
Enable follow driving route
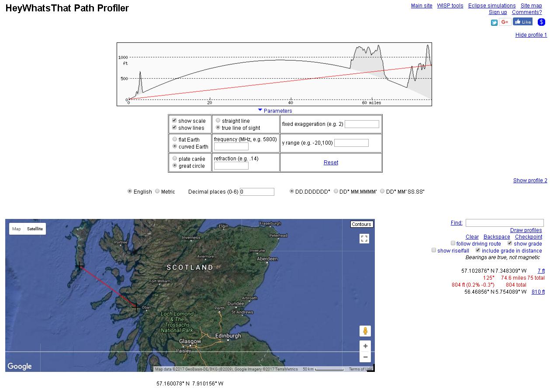pos(453,243)
